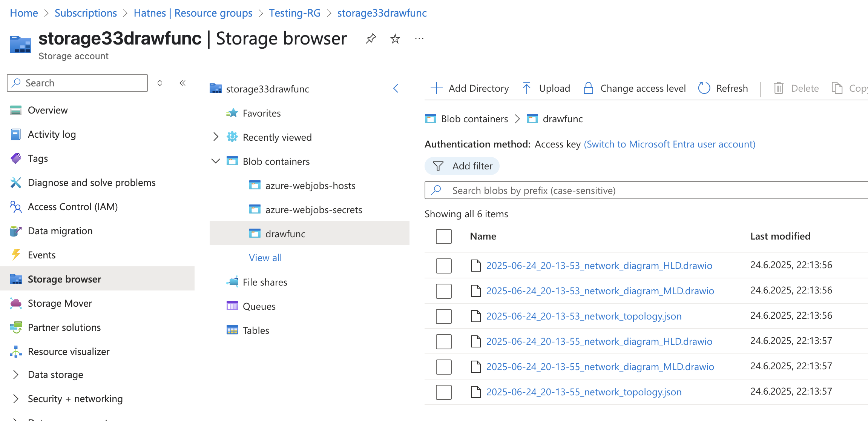
Task: Switch to Microsoft Entra user account
Action: click(x=670, y=144)
